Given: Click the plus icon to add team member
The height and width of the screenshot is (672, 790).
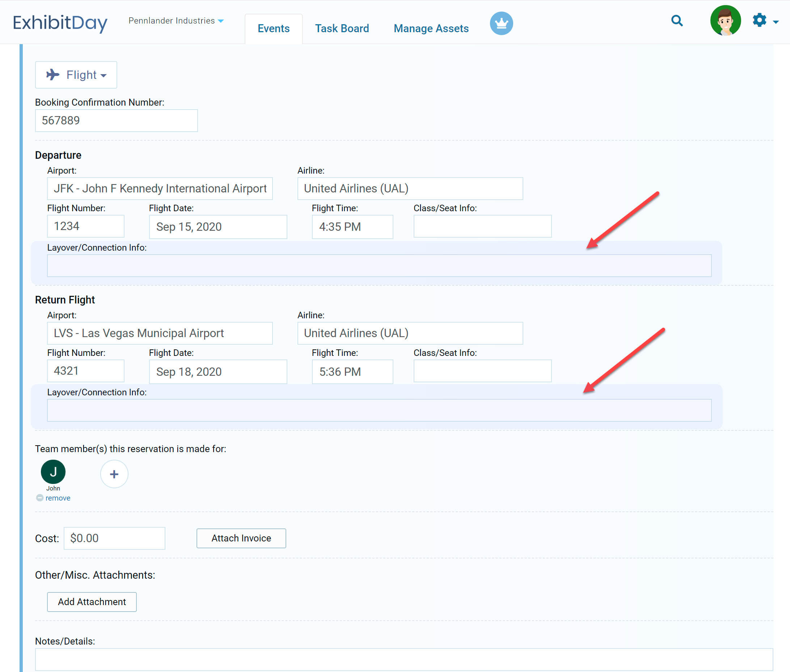Looking at the screenshot, I should 114,474.
